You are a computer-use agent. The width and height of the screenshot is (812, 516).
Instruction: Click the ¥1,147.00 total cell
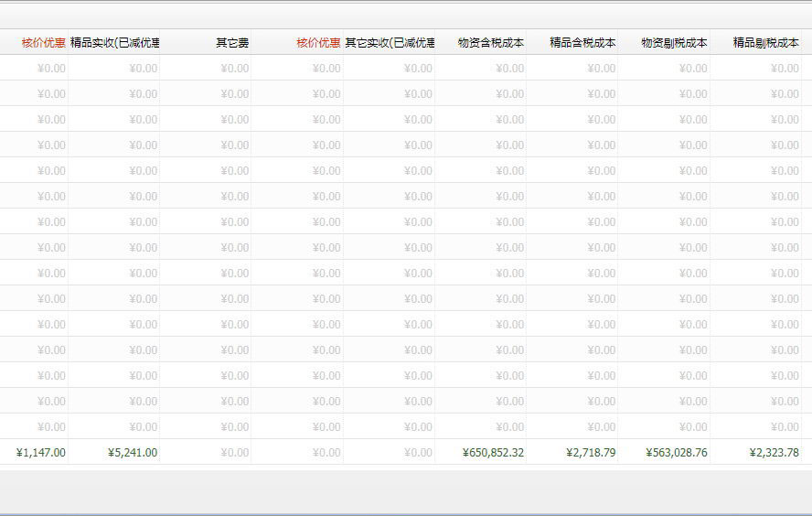[41, 452]
